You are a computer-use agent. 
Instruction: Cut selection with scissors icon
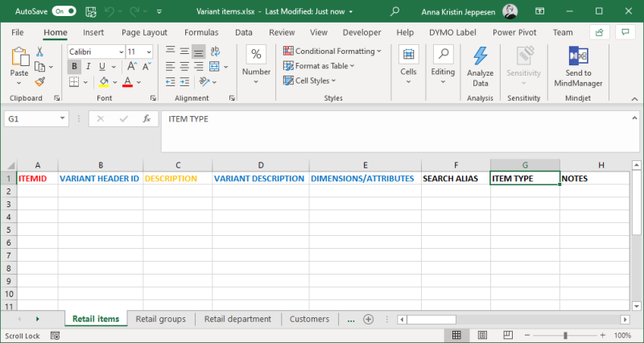39,52
